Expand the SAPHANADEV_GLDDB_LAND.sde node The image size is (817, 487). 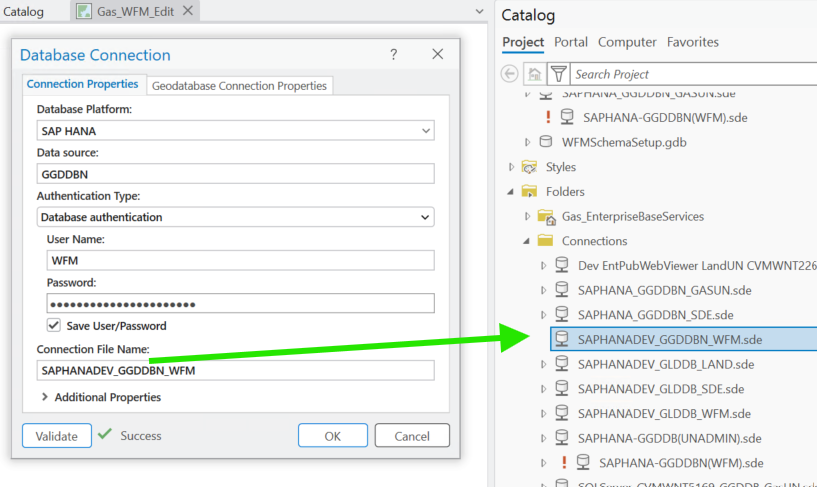543,364
